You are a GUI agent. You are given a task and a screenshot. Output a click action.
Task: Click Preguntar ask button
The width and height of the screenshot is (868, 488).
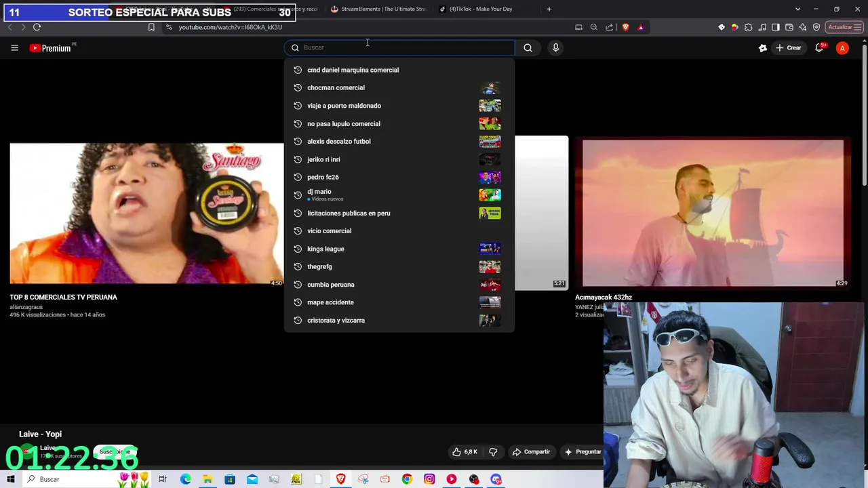[582, 451]
